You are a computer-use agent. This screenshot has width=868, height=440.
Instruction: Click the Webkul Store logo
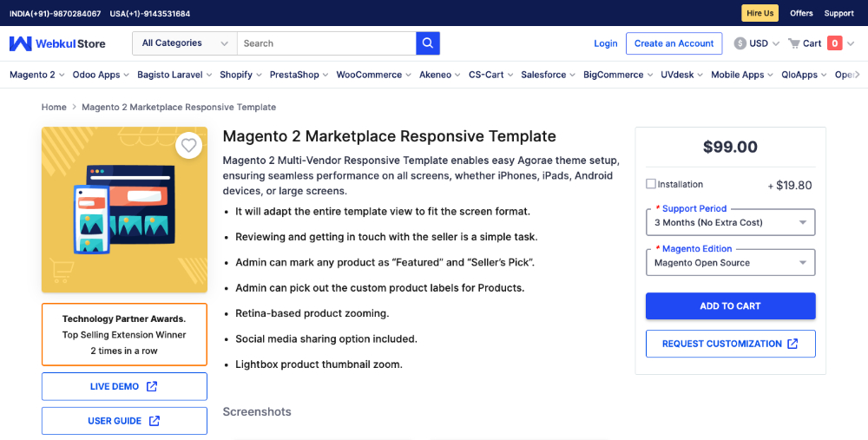(57, 43)
